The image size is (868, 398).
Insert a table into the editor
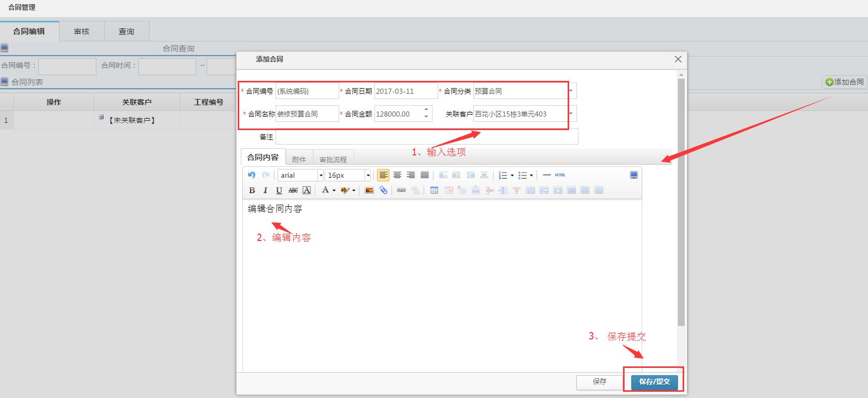[x=434, y=190]
